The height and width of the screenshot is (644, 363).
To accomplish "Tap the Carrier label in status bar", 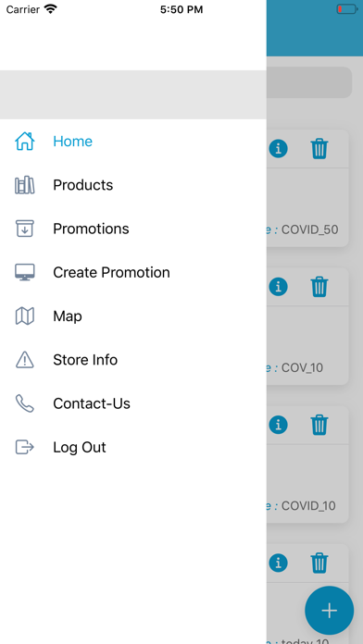I will tap(22, 9).
